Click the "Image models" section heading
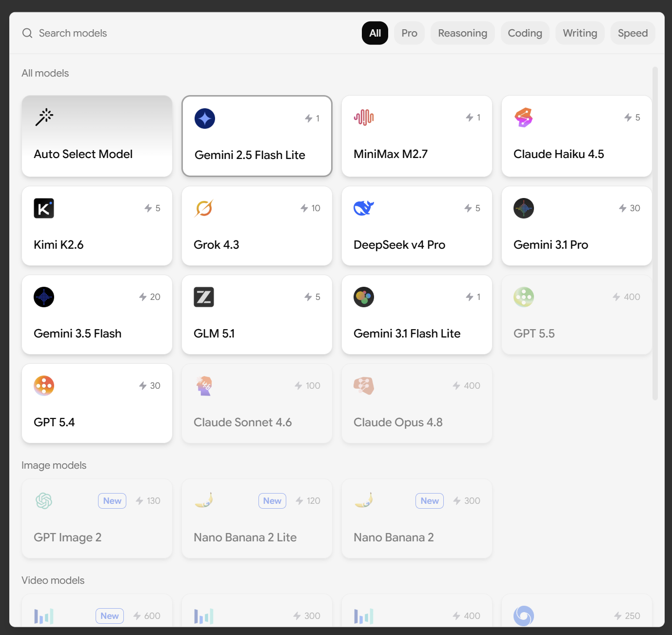Viewport: 672px width, 635px height. click(x=54, y=465)
